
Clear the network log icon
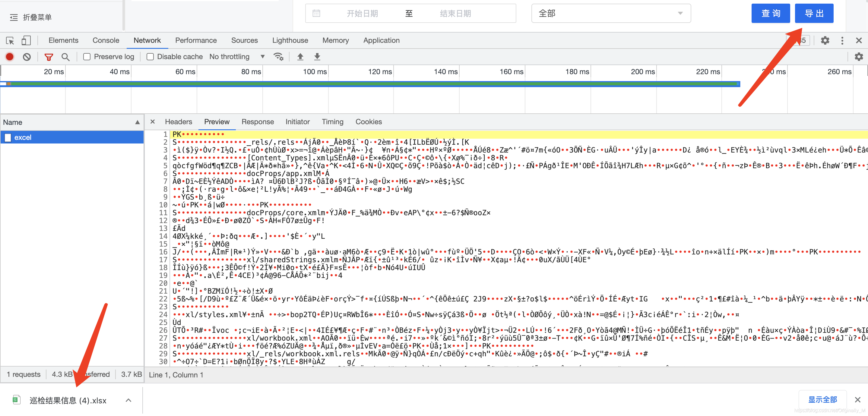[x=27, y=57]
